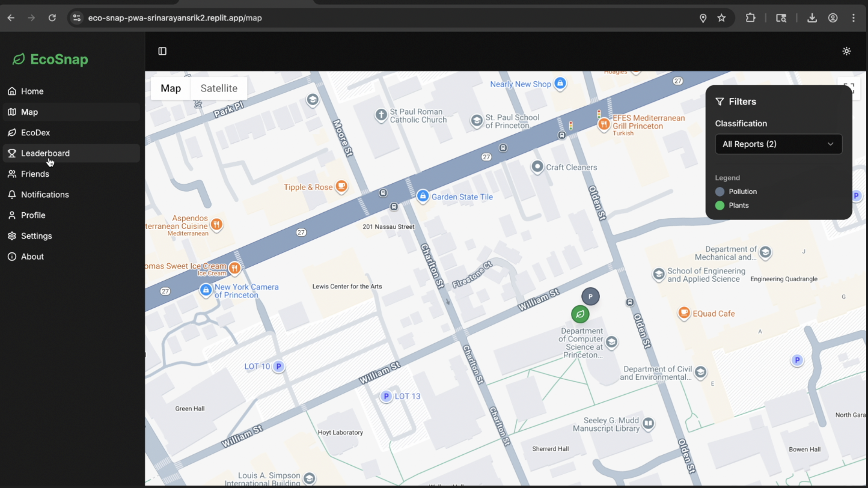Click the gray Pollution P map marker
The height and width of the screenshot is (488, 868).
pos(590,296)
